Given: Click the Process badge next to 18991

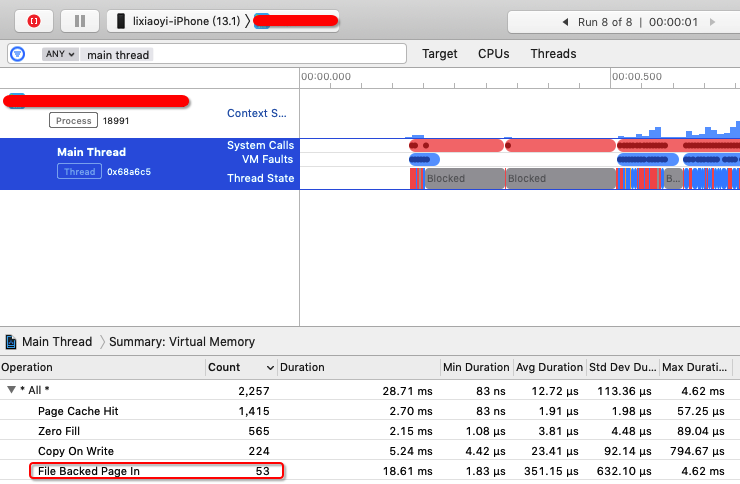Looking at the screenshot, I should [74, 120].
